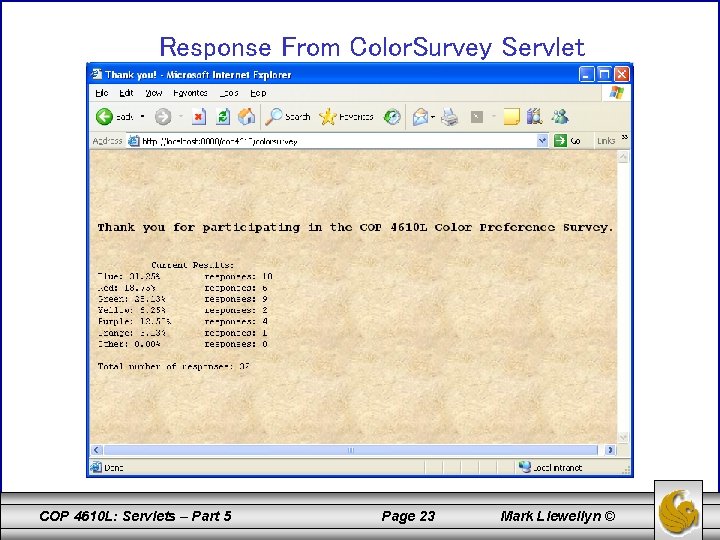Open Favorites star toolbar button
This screenshot has width=720, height=540.
pos(346,117)
